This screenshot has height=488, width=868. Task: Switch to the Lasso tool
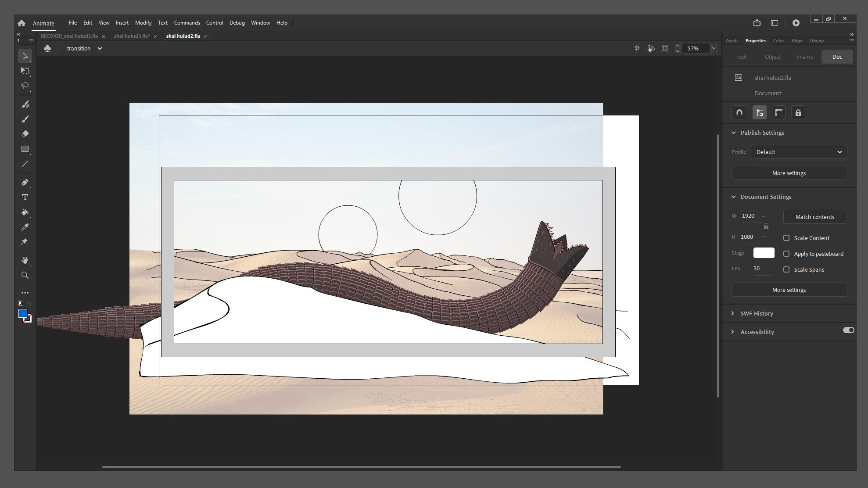click(25, 86)
